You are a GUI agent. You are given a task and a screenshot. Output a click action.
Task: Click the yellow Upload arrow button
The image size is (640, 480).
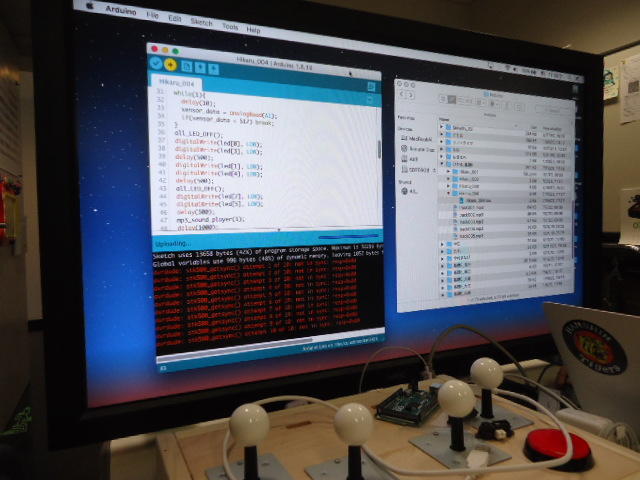coord(170,64)
